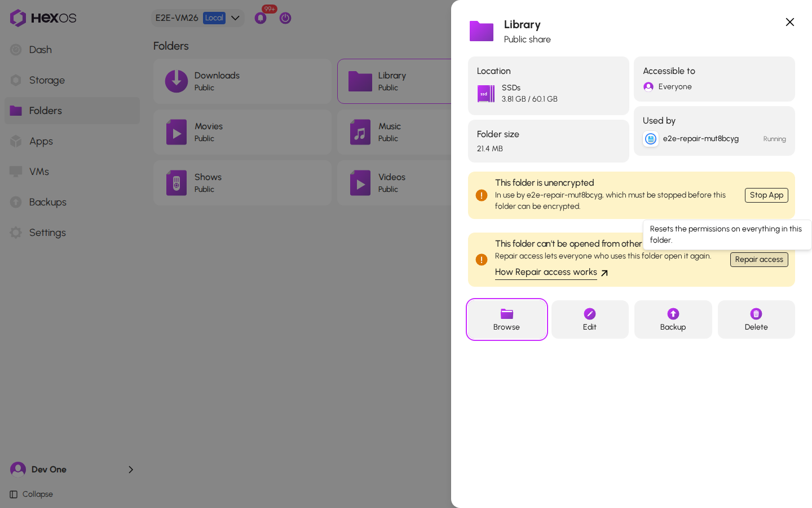Click the Edit pencil action

pos(590,319)
